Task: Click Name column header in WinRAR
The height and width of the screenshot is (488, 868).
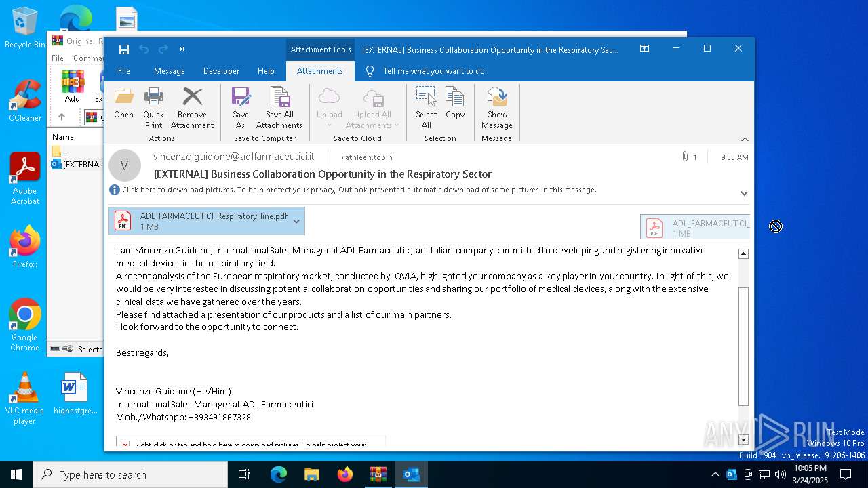Action: pos(63,137)
